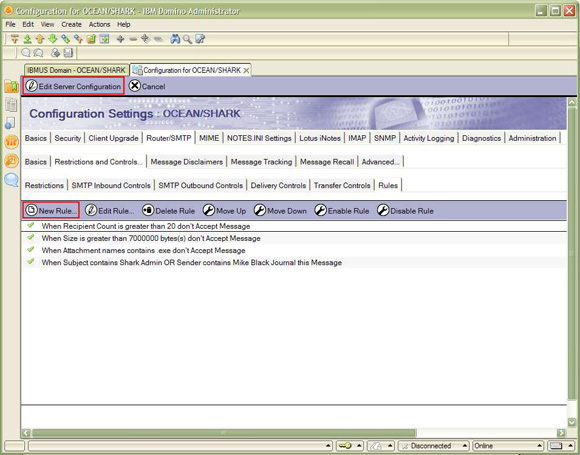580x455 pixels.
Task: Open the View menu
Action: [47, 24]
